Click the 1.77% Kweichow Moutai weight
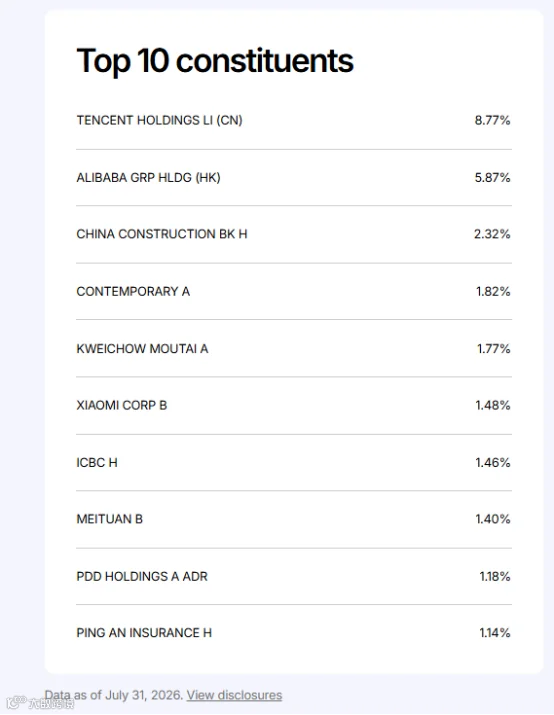This screenshot has width=554, height=715. 494,348
